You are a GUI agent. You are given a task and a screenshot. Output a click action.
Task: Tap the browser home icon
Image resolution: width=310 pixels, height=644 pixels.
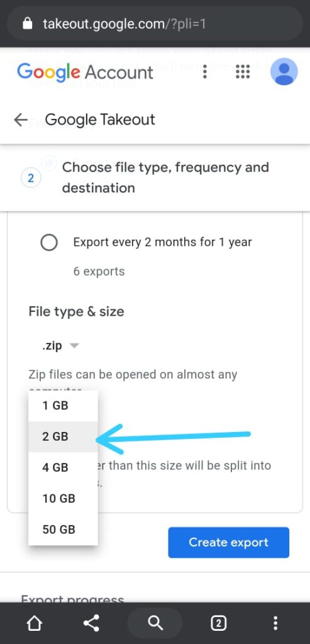34,623
